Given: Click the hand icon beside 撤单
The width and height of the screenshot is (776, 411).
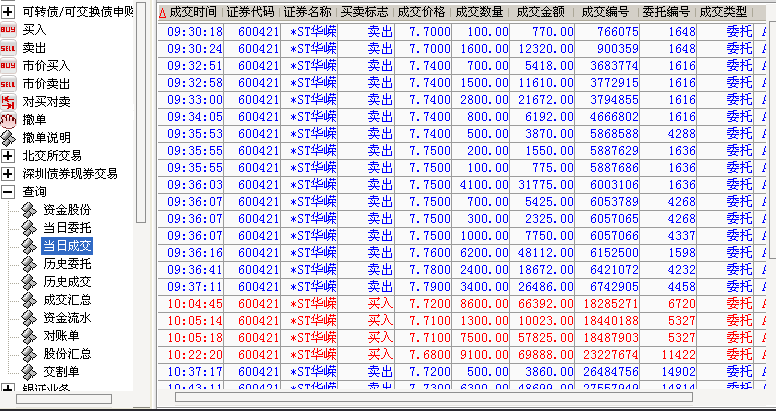Looking at the screenshot, I should [x=8, y=120].
